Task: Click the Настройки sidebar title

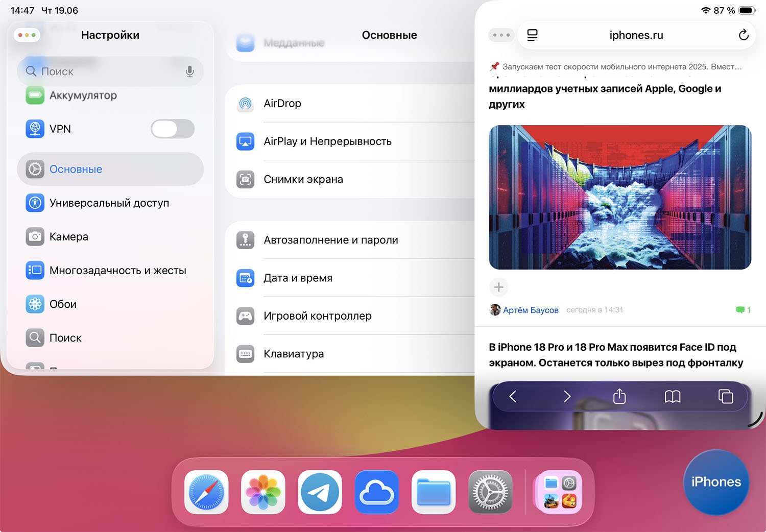Action: [110, 35]
